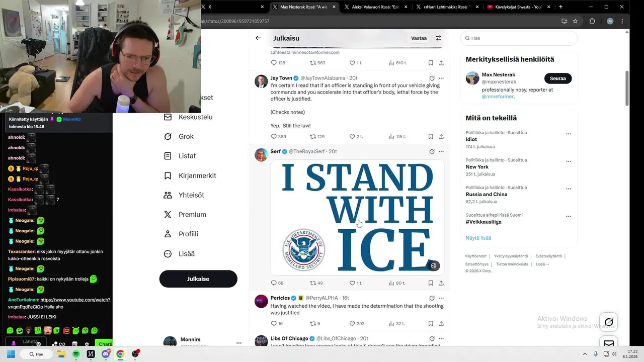Bookmark this page with star icon

575,21
